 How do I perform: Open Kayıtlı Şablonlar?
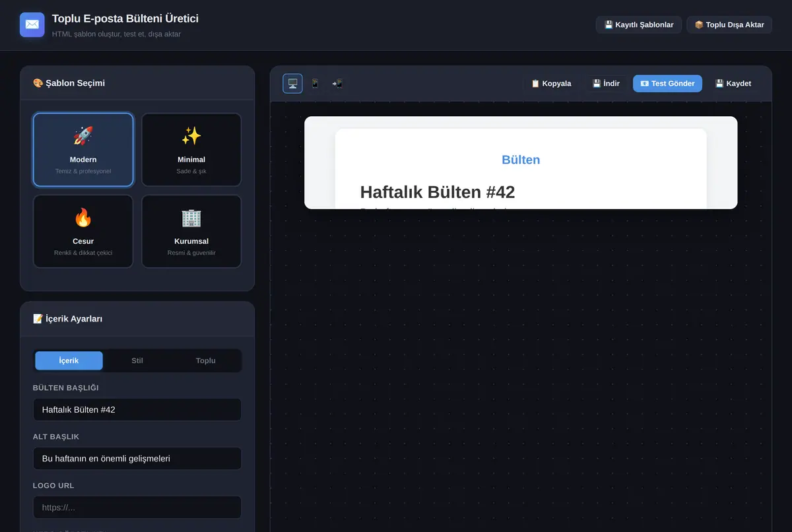pos(639,24)
